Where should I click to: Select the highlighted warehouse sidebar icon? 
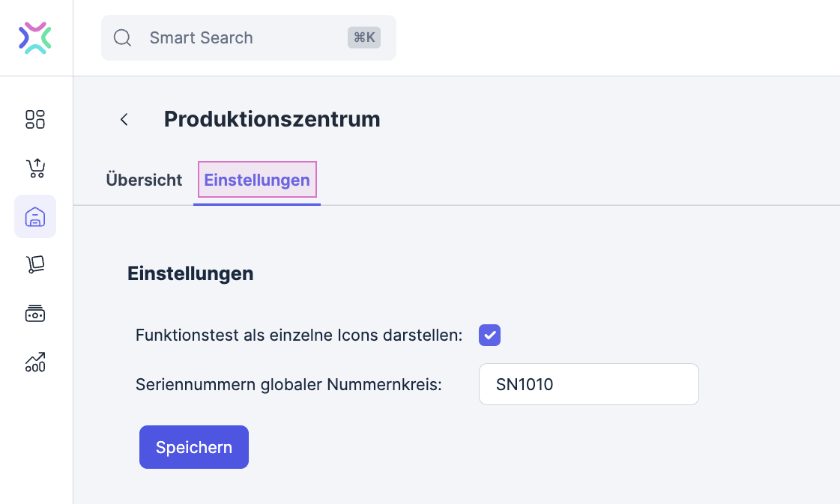tap(35, 216)
